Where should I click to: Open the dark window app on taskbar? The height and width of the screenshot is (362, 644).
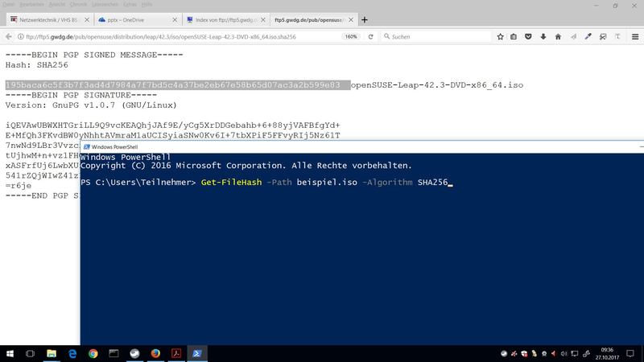tap(114, 353)
